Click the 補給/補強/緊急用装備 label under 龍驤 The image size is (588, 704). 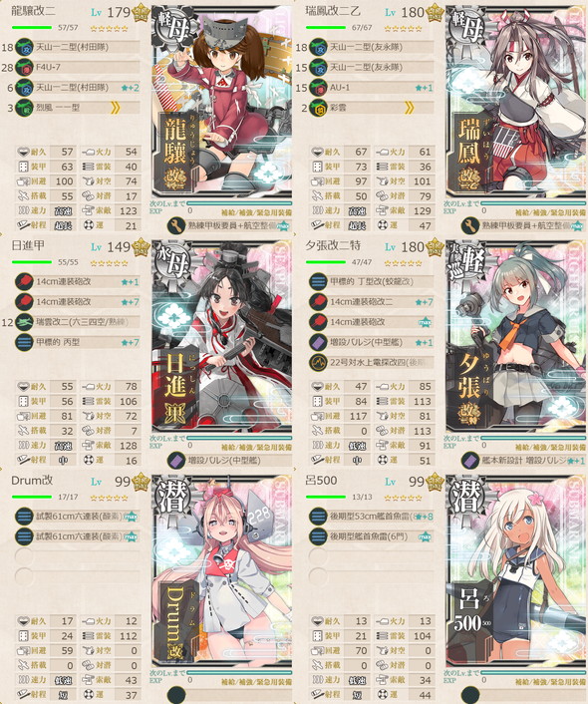click(256, 212)
